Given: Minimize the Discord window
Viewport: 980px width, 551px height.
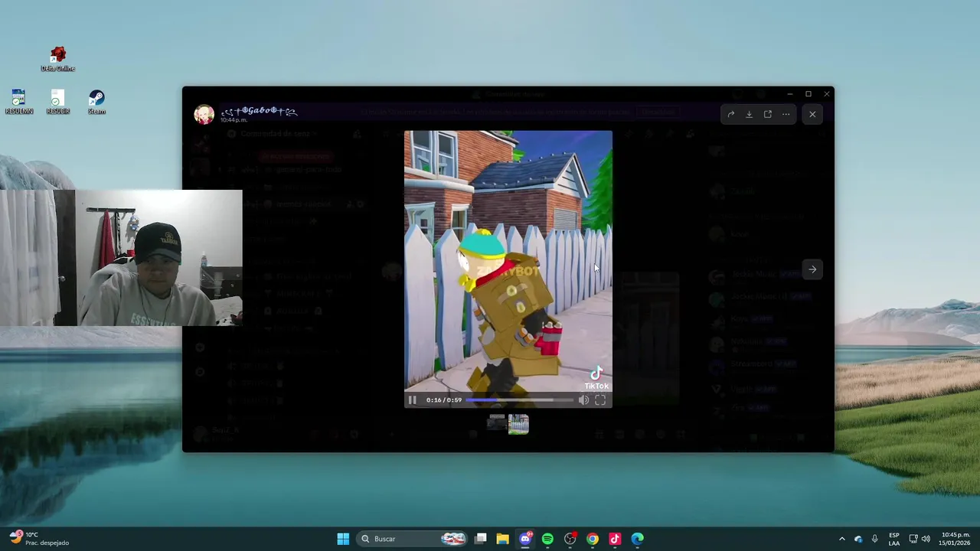Looking at the screenshot, I should (789, 94).
